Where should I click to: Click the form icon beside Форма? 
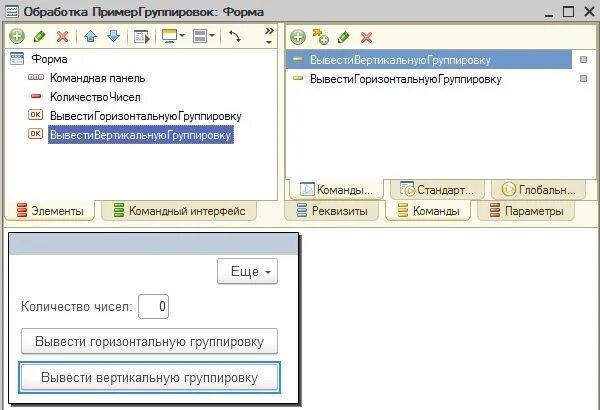(17, 59)
